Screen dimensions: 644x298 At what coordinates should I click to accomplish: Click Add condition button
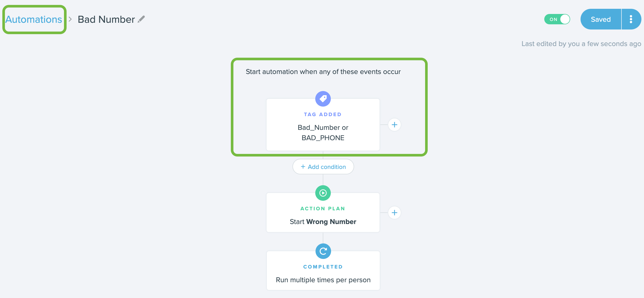coord(323,167)
